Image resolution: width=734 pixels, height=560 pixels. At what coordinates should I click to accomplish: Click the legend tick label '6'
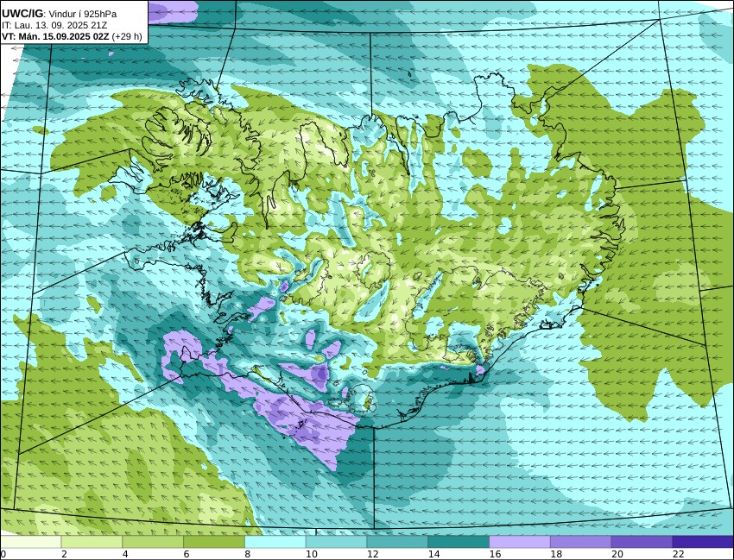pyautogui.click(x=187, y=554)
